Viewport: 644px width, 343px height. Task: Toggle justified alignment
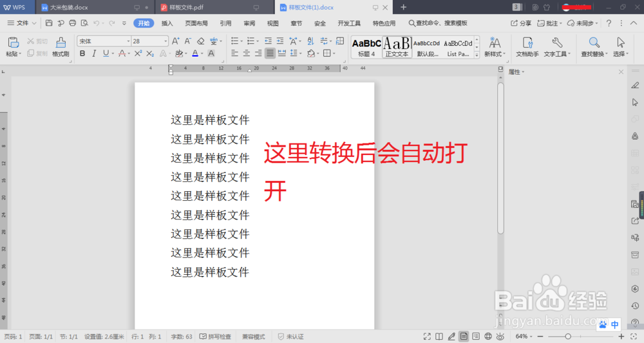[270, 53]
